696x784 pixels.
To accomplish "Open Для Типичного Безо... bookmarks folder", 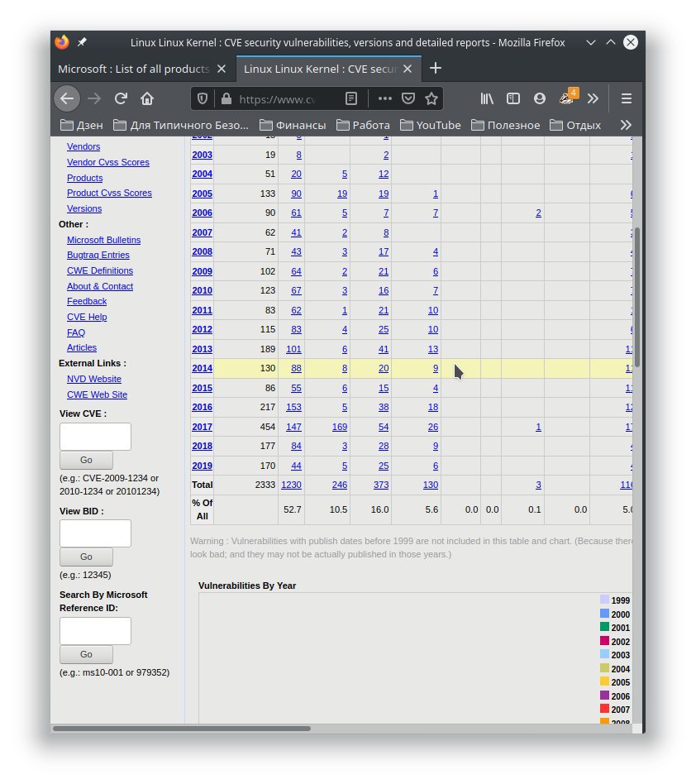I will click(x=180, y=125).
